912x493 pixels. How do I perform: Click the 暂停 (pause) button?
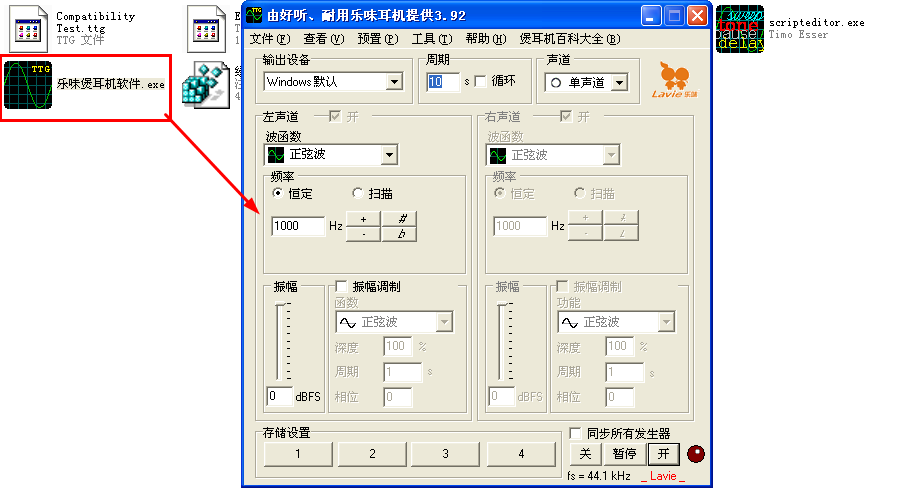[x=624, y=454]
